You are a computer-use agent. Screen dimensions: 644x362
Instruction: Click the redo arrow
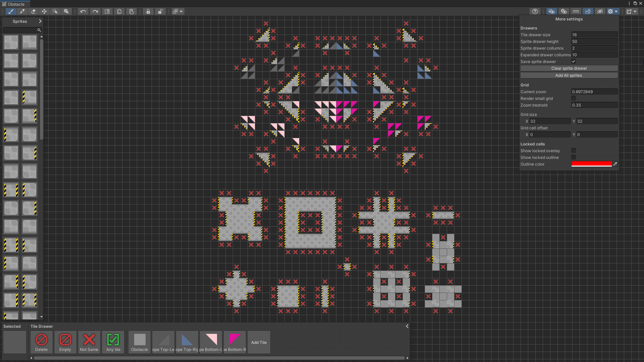coord(95,11)
